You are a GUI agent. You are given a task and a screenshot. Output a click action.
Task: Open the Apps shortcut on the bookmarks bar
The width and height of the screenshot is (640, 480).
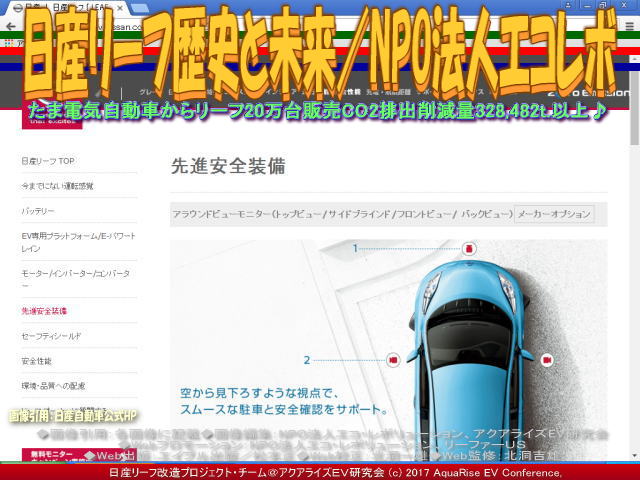click(9, 42)
